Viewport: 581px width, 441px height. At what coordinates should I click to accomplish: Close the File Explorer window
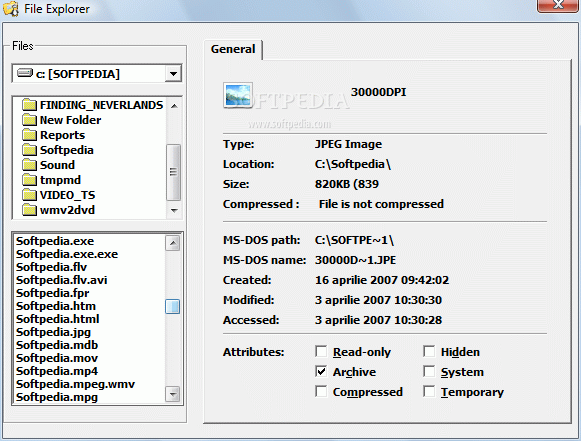557,5
